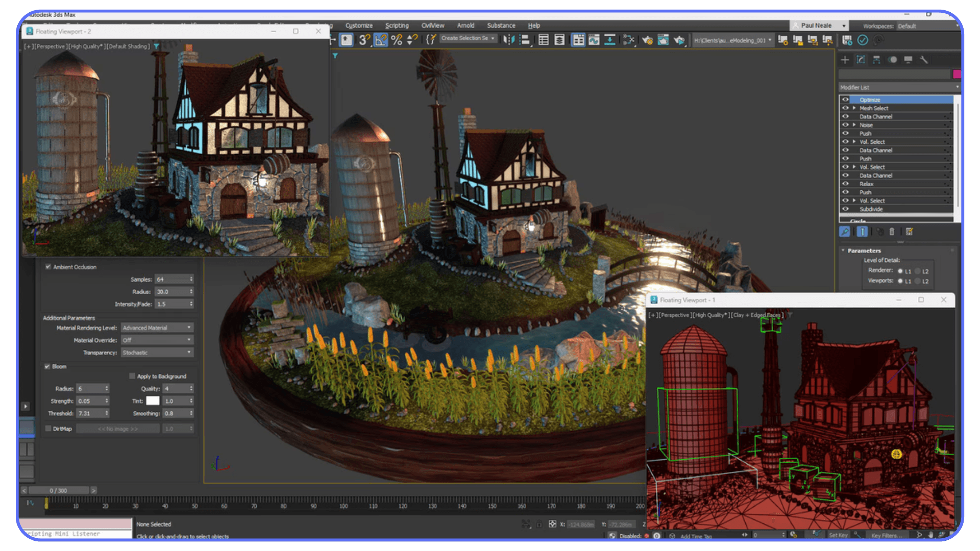Click the DirtMap No Image button
Viewport: 980px width, 551px height.
[x=118, y=429]
